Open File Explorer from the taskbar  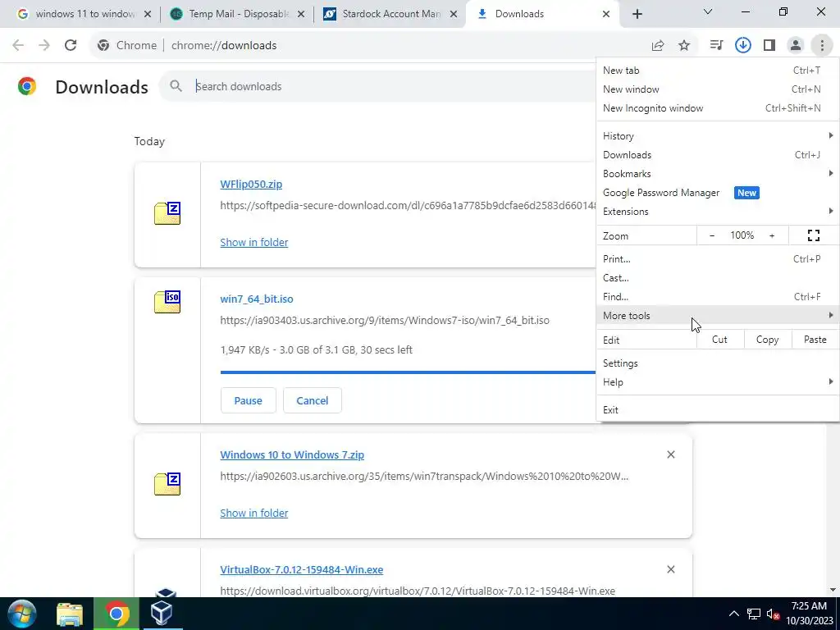click(x=71, y=614)
